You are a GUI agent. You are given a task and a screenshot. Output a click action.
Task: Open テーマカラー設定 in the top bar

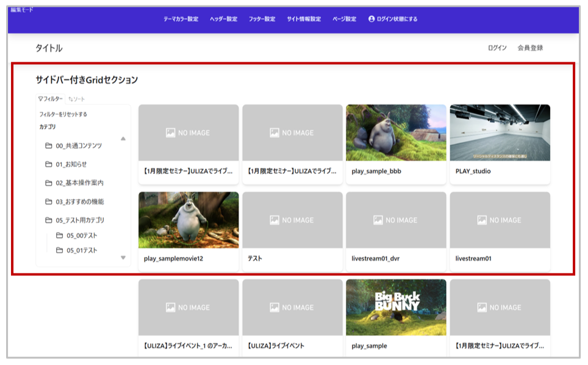pos(181,19)
